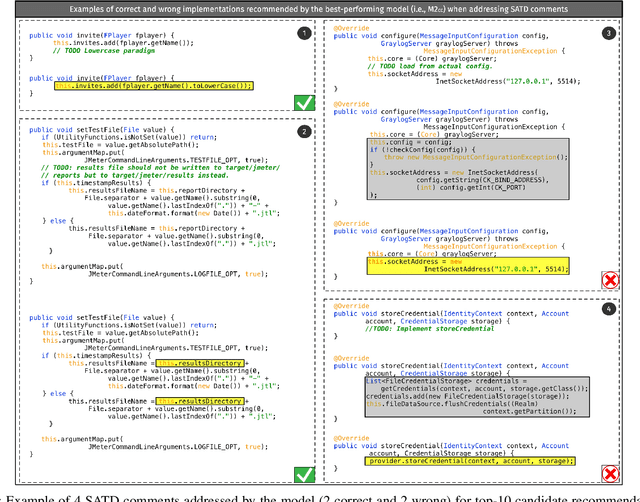Click the green checkmark in the invite example
Image resolution: width=640 pixels, height=502 pixels.
click(304, 102)
